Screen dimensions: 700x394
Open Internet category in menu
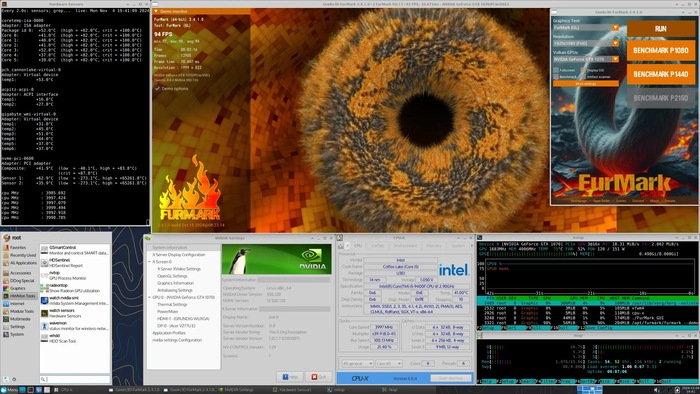(x=19, y=303)
